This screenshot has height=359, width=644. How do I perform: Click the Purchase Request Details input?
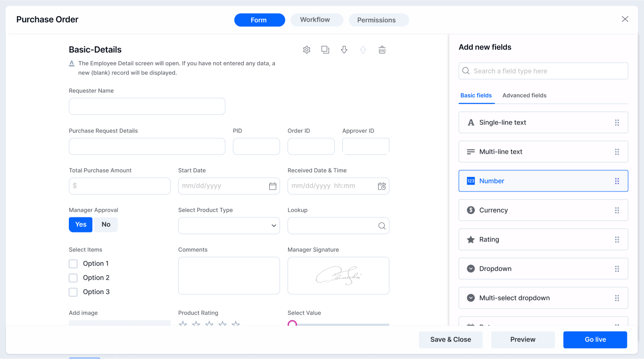[147, 146]
